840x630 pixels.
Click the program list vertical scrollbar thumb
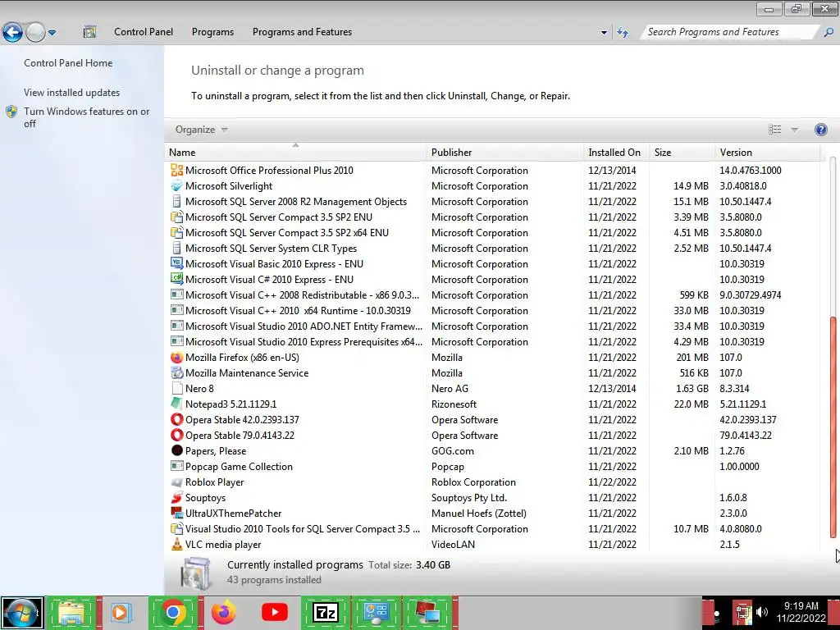(833, 427)
